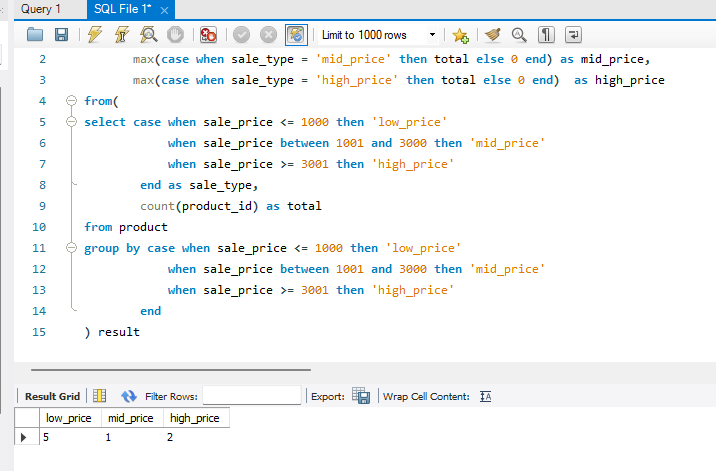716x471 pixels.
Task: Click line number 2 in gutter
Action: (42, 59)
